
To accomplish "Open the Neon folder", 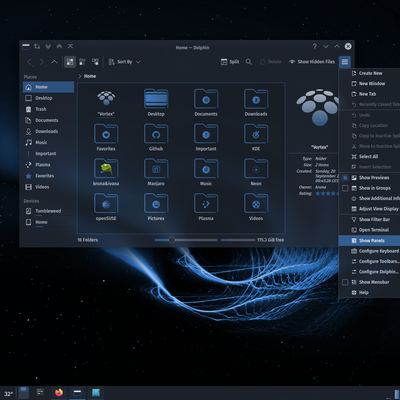I will click(x=256, y=172).
